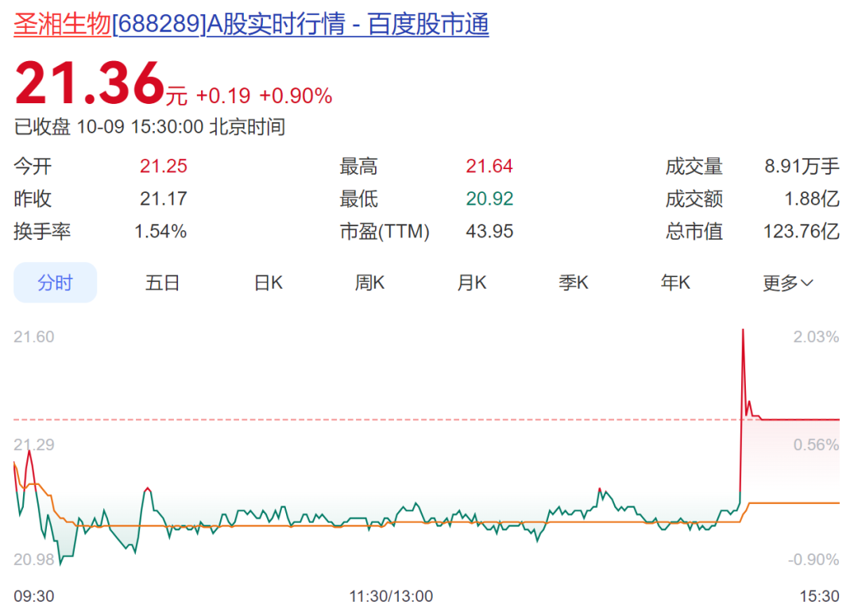
Task: Click the 最低 value 20.92
Action: pyautogui.click(x=489, y=199)
